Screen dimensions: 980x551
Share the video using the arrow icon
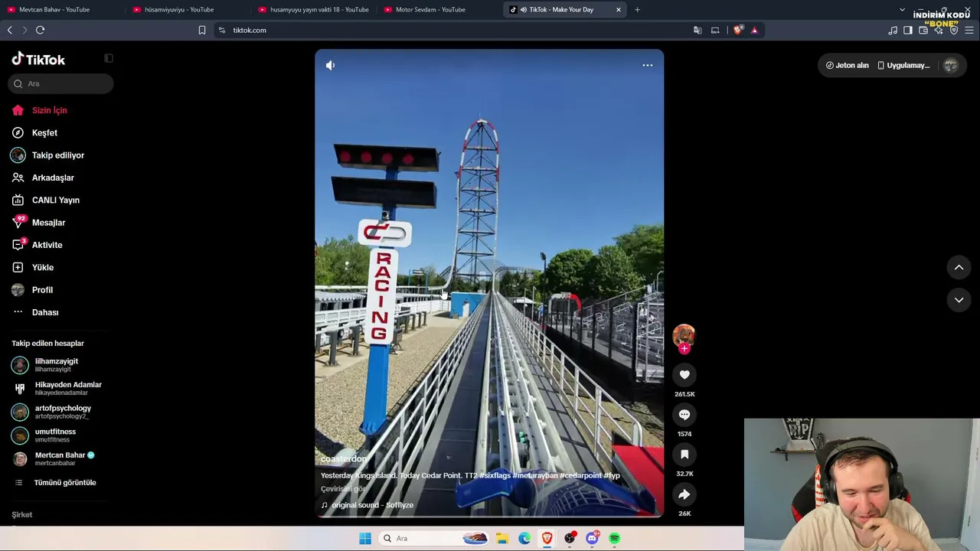coord(684,494)
